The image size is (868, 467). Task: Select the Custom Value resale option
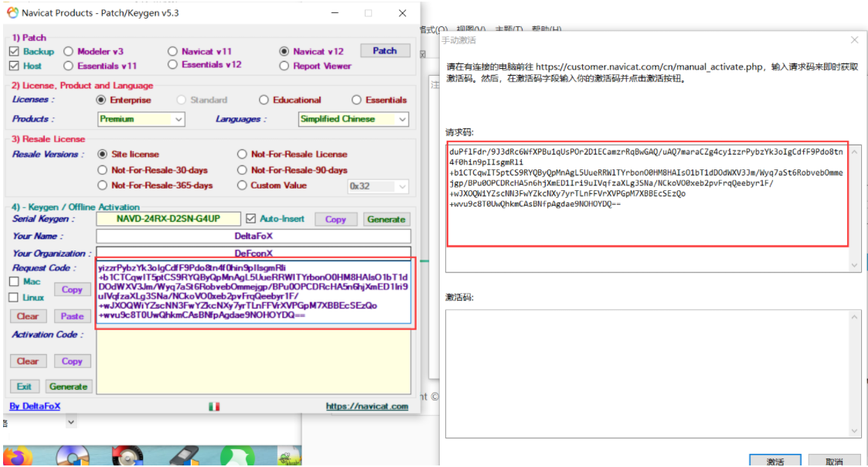(x=242, y=186)
